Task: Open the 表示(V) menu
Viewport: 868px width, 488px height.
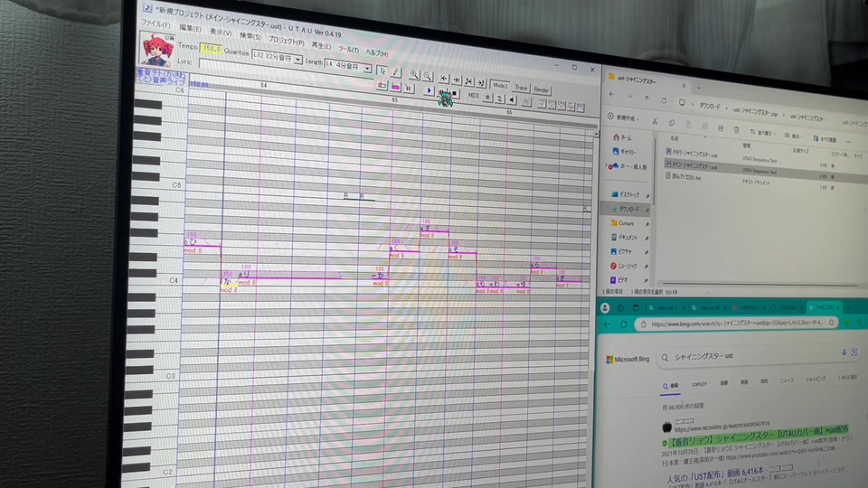Action: [221, 33]
